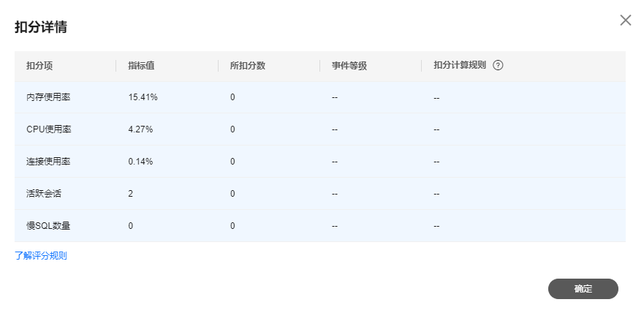Screen dimensions: 644x313
Task: Click the 扣分计算规则 column header text
Action: (460, 65)
